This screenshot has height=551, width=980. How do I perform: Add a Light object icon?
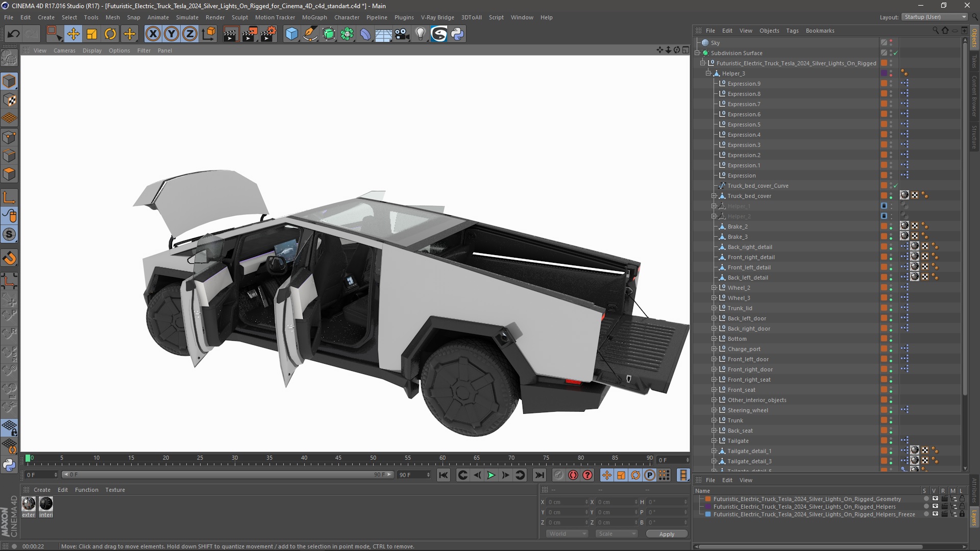420,34
